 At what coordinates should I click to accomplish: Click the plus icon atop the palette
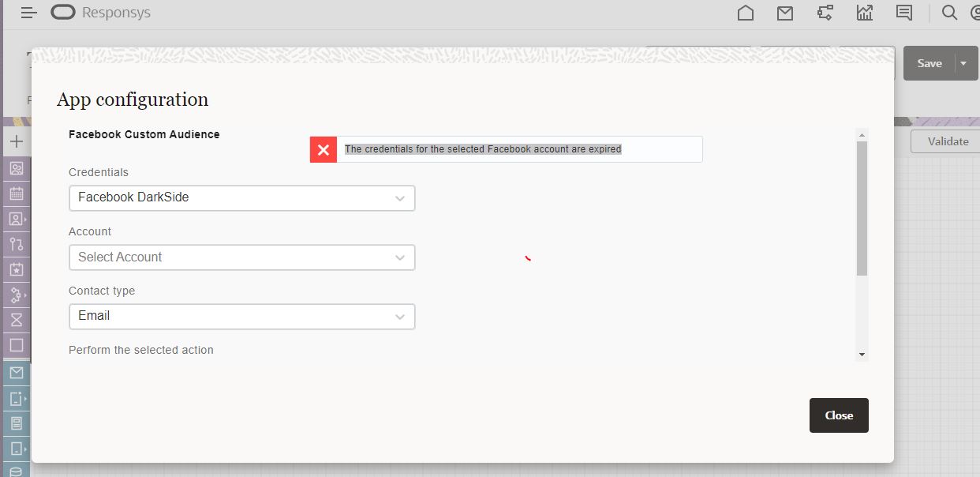tap(17, 142)
